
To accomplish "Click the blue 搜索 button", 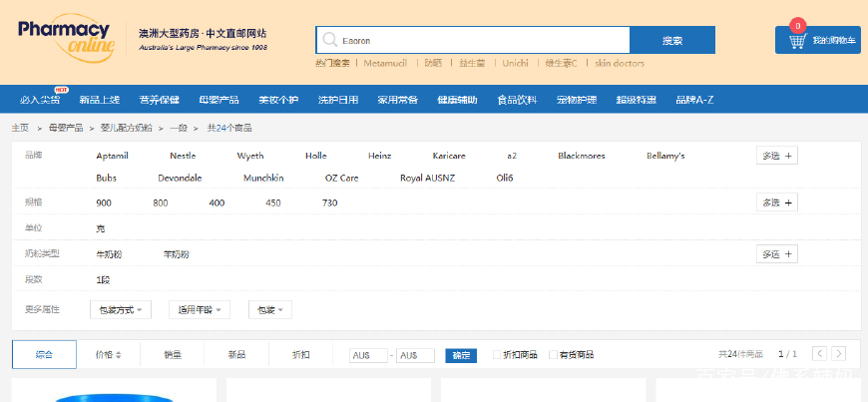I will point(672,40).
